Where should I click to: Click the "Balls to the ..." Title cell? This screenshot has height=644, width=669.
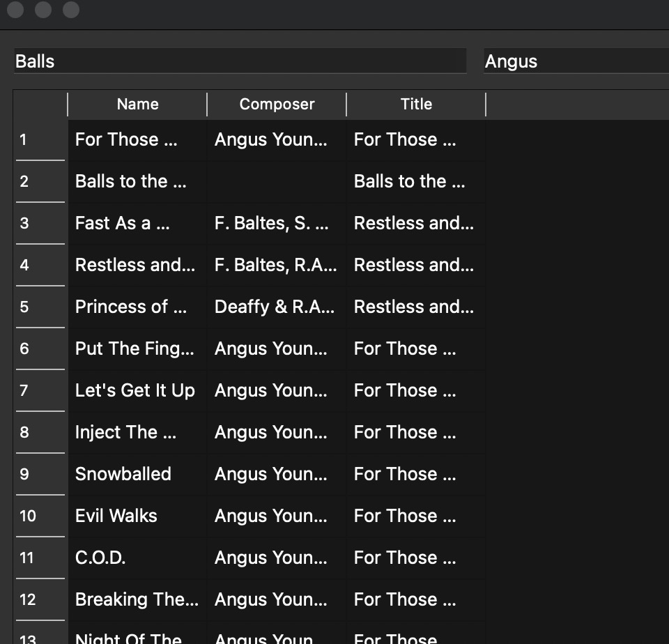click(416, 181)
